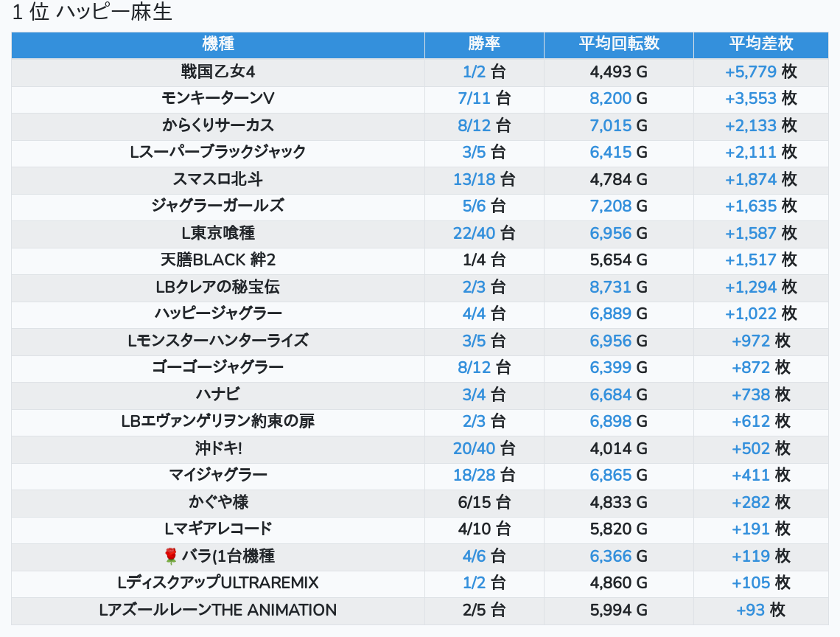Screen dimensions: 840x637
Task: Click the +3,553 枚 difference value
Action: coord(760,99)
